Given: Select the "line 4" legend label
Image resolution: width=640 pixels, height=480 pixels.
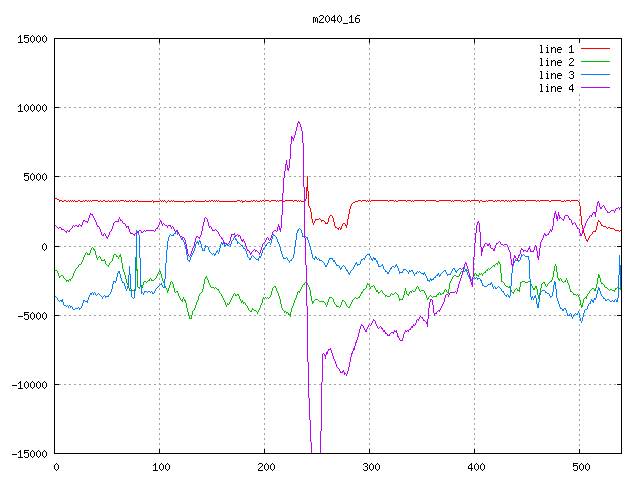Looking at the screenshot, I should pos(555,88).
